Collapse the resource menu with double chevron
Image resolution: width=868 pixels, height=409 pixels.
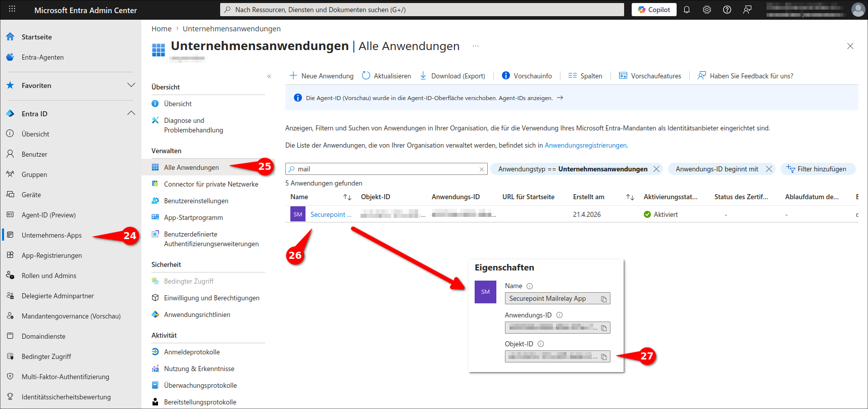[269, 76]
